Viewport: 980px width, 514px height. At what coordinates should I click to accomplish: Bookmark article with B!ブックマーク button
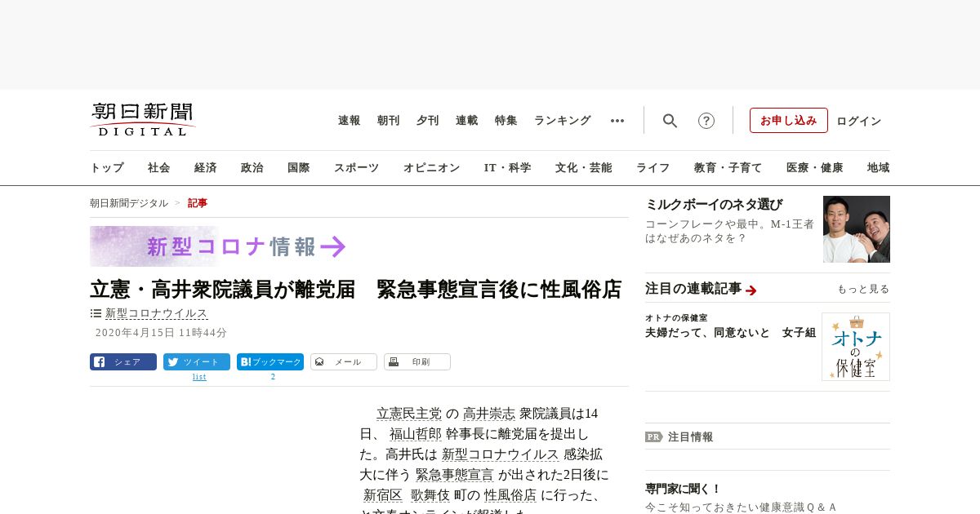pos(270,361)
